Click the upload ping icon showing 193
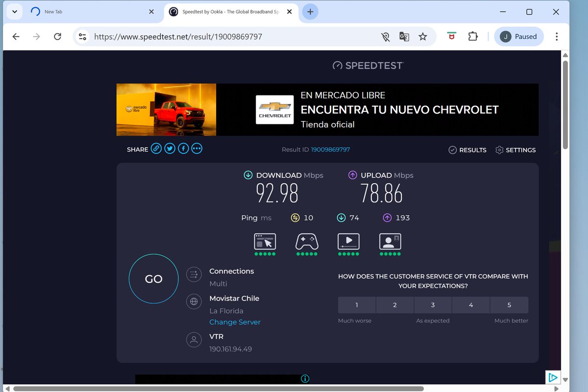588x392 pixels. pos(387,218)
